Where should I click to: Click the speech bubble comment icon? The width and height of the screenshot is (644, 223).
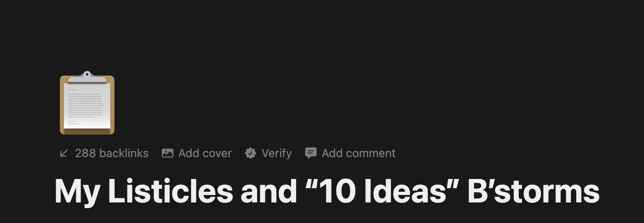(x=311, y=153)
